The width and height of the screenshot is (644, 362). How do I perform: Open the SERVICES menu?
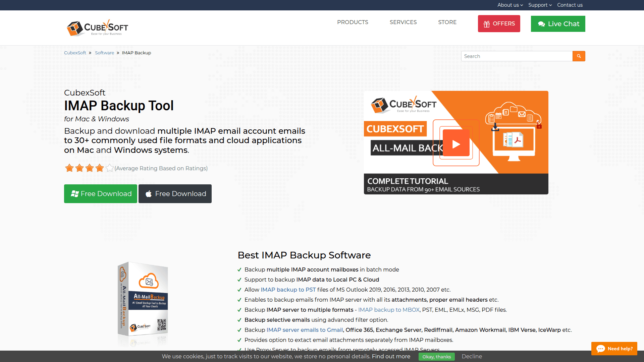pyautogui.click(x=403, y=22)
